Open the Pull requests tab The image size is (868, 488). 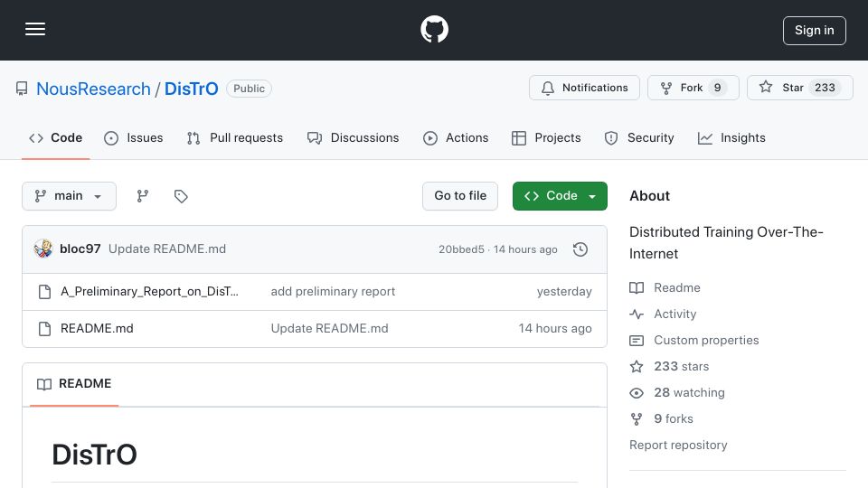tap(235, 137)
